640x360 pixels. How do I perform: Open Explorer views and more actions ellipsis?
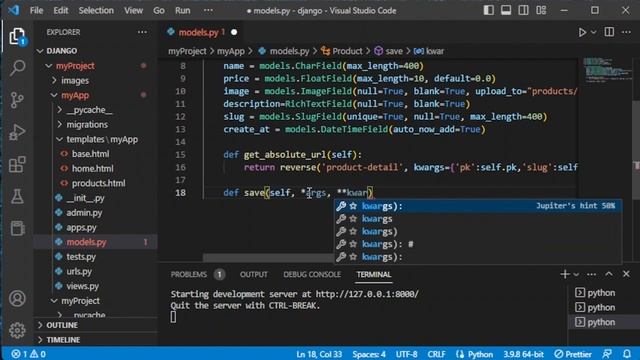[142, 32]
